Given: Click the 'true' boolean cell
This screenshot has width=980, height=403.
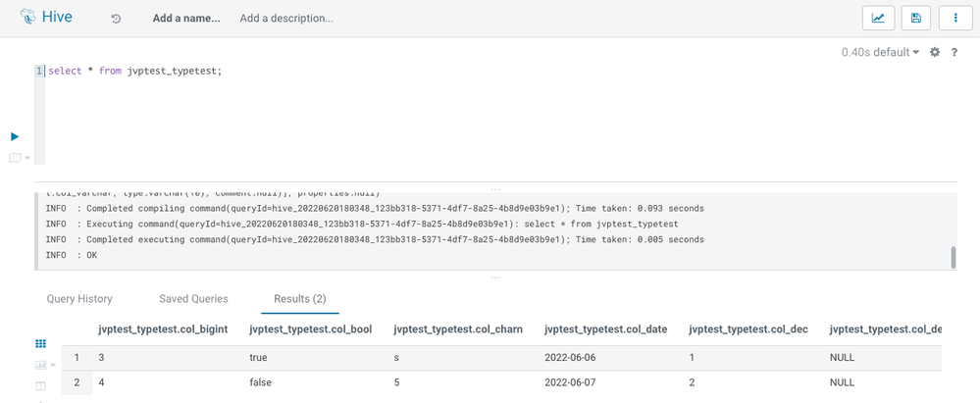Looking at the screenshot, I should click(x=258, y=358).
